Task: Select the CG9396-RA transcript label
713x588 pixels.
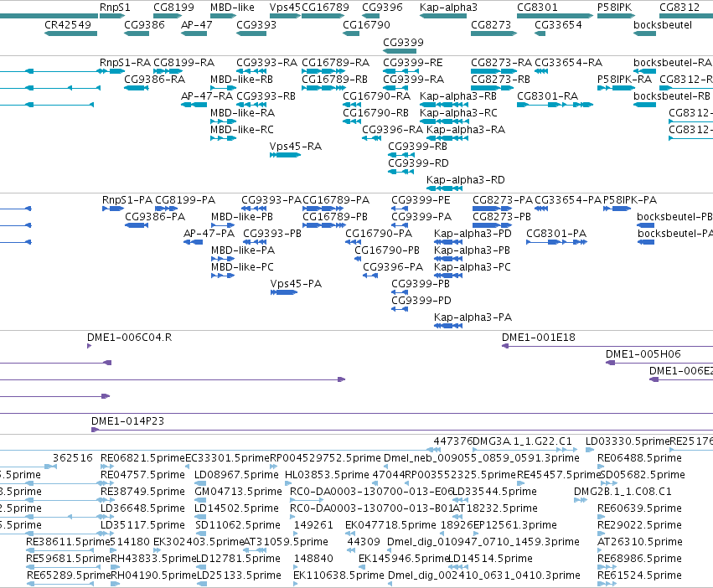Action: [x=392, y=130]
